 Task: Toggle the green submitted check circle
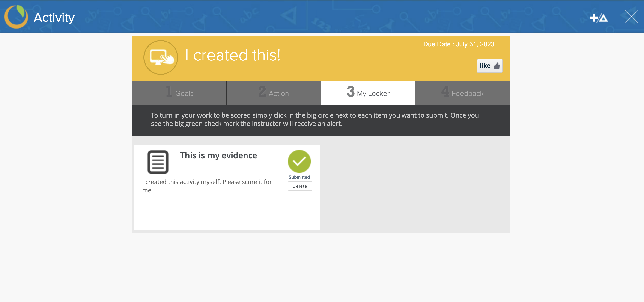tap(299, 161)
